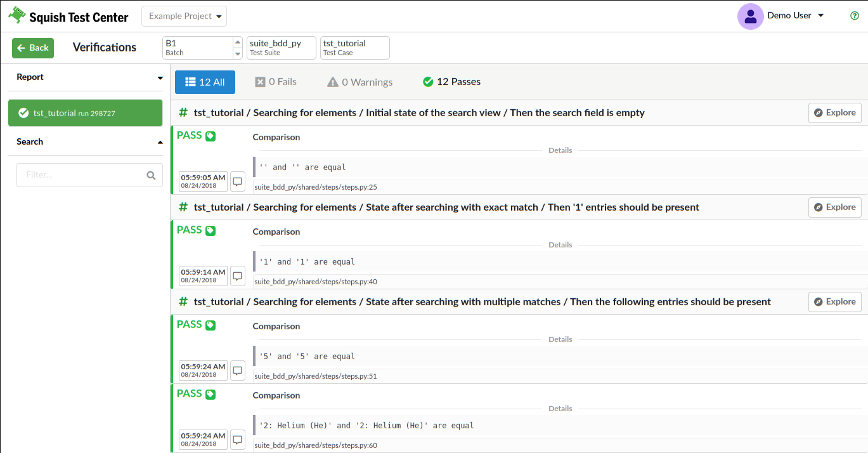Viewport: 868px width, 453px height.
Task: Click Explore for Initial state of search view
Action: [834, 112]
